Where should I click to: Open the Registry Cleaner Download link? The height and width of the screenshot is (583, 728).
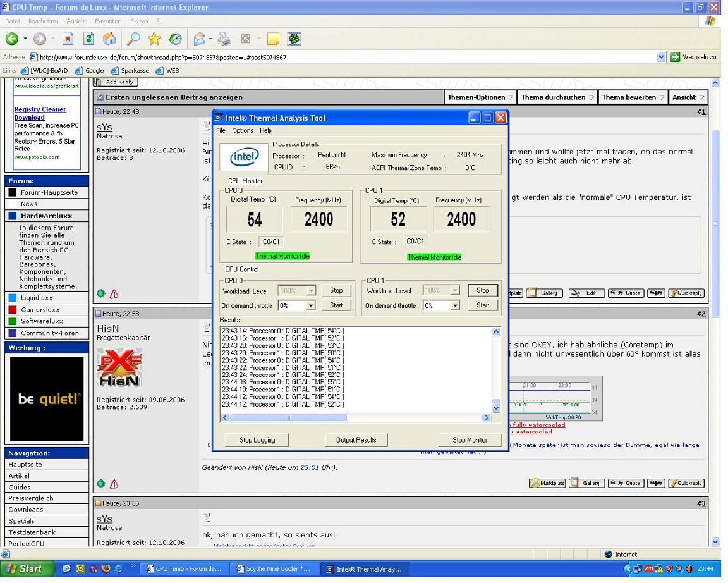[40, 113]
